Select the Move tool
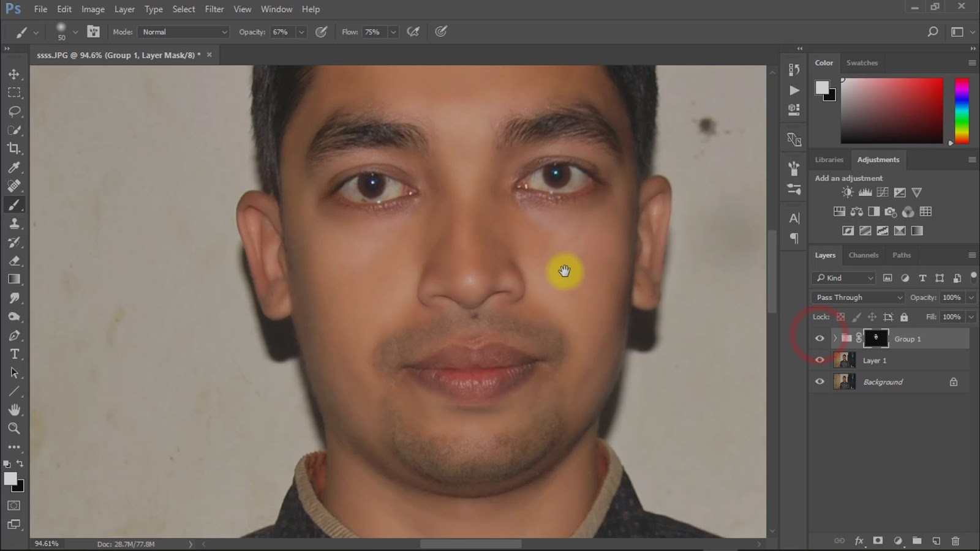This screenshot has width=980, height=551. click(14, 74)
